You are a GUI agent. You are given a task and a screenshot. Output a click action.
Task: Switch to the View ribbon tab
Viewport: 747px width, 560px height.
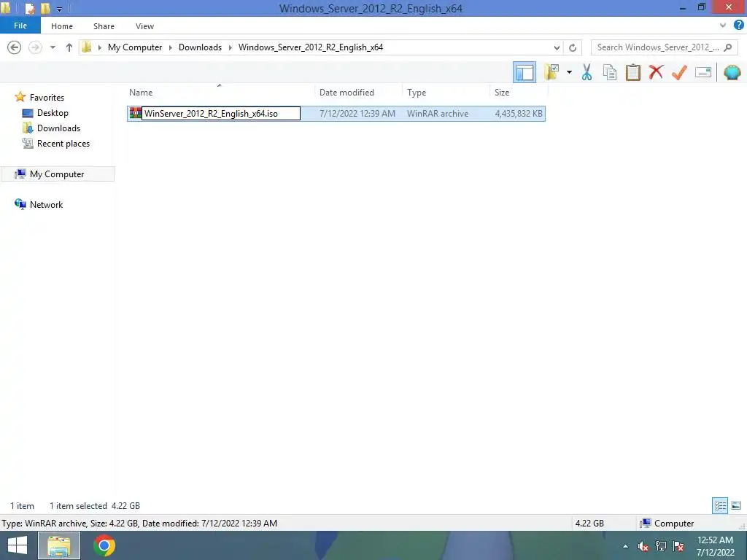(x=145, y=26)
